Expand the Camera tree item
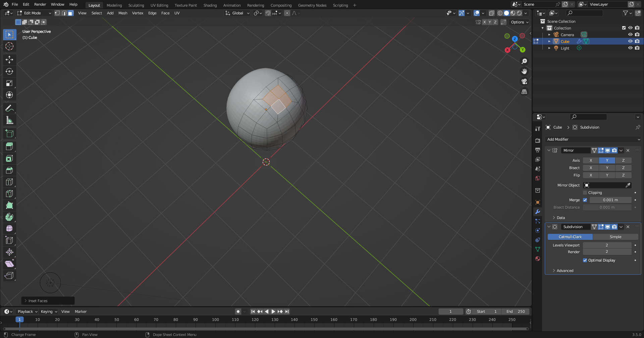 549,35
